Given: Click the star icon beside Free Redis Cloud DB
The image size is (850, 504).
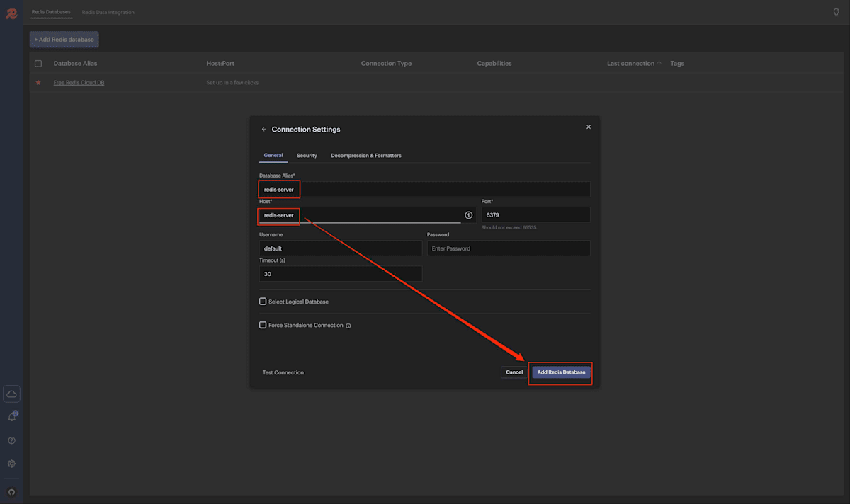Looking at the screenshot, I should 38,83.
